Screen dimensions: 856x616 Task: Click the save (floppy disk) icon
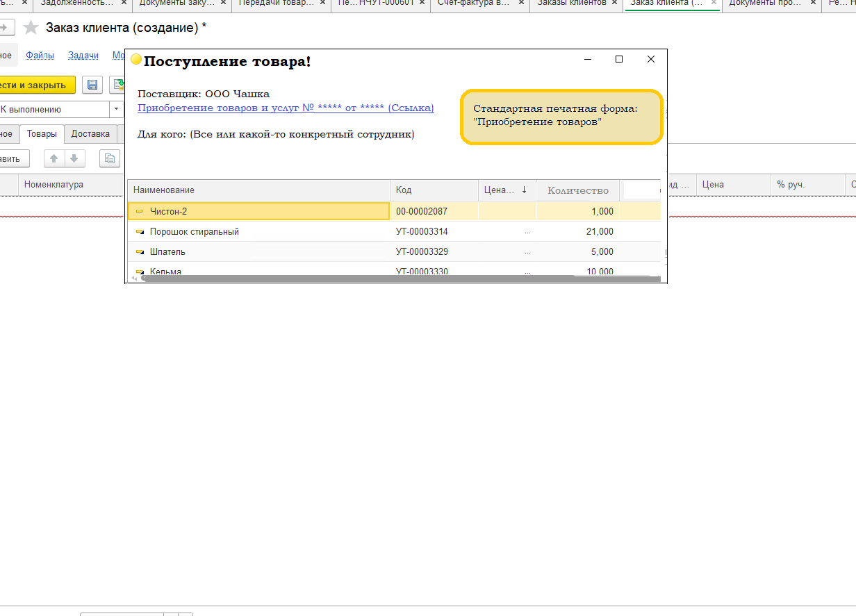[x=92, y=85]
